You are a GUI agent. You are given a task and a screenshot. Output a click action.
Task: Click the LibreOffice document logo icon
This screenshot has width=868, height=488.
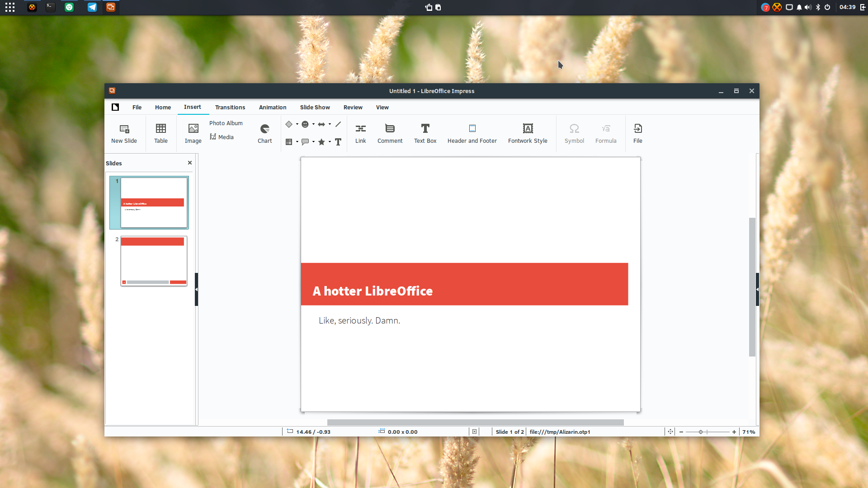pyautogui.click(x=115, y=107)
